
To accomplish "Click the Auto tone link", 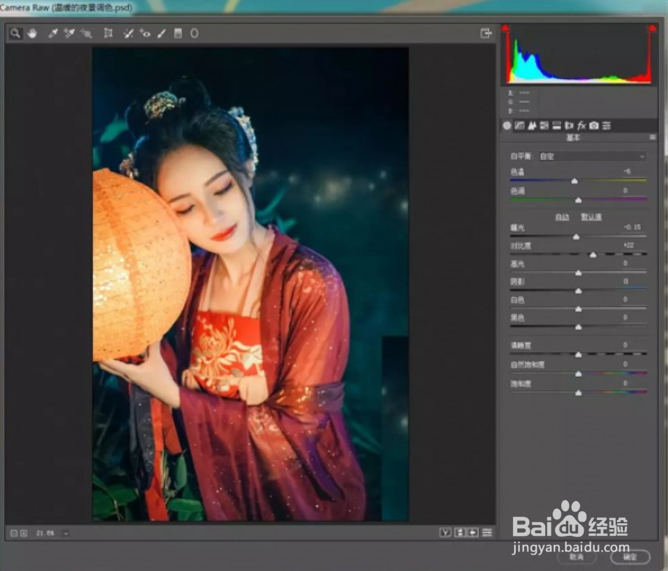I will coord(562,217).
